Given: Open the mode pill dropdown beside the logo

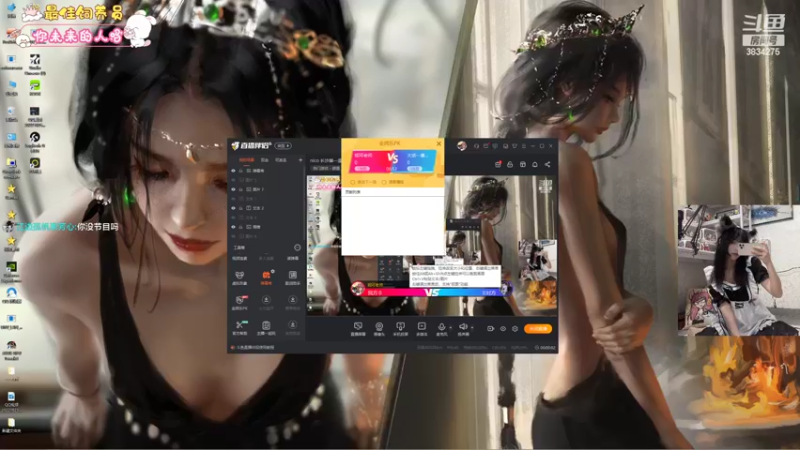Looking at the screenshot, I should pyautogui.click(x=283, y=146).
